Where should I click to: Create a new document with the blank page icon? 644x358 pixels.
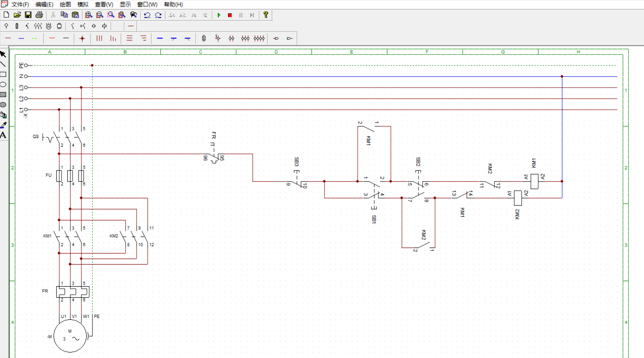click(6, 15)
